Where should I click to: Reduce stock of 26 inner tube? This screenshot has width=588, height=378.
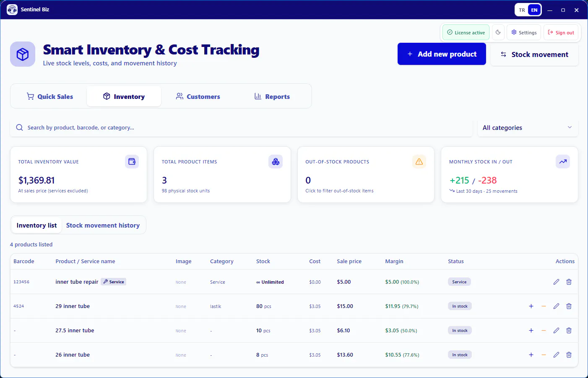click(x=544, y=355)
